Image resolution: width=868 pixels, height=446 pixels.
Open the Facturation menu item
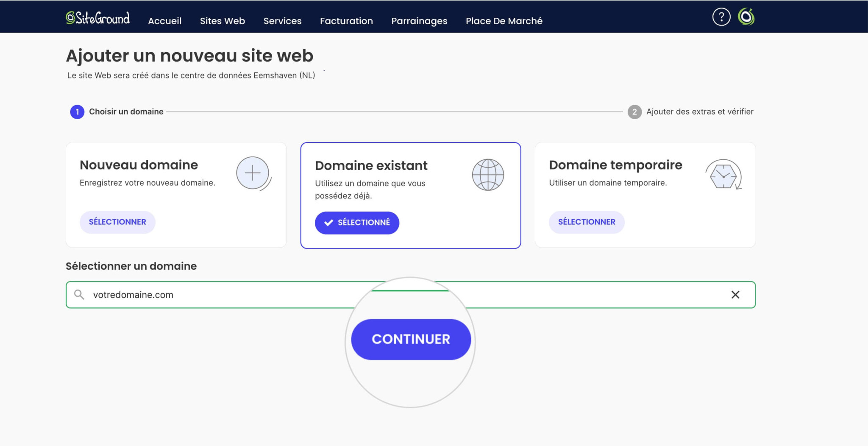346,21
